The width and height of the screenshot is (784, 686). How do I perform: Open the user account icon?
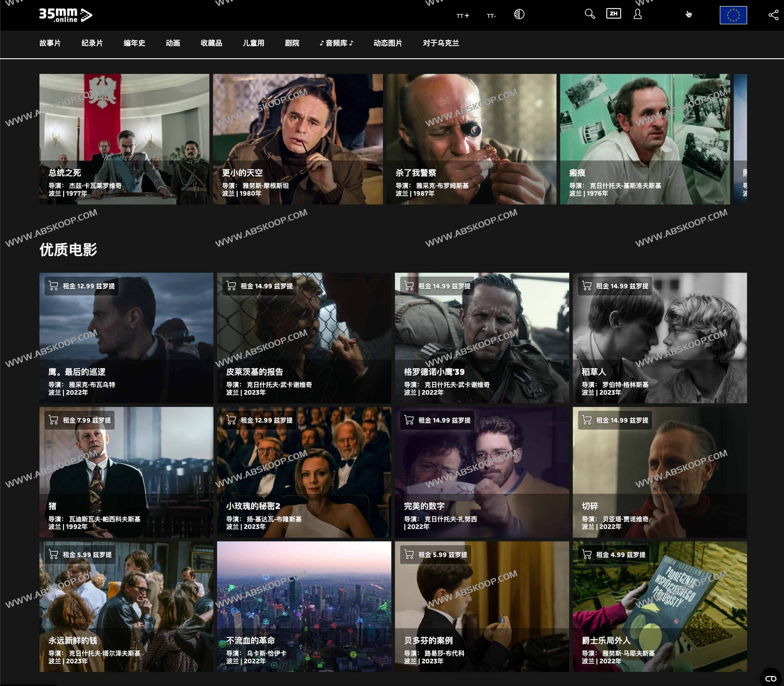pos(637,14)
